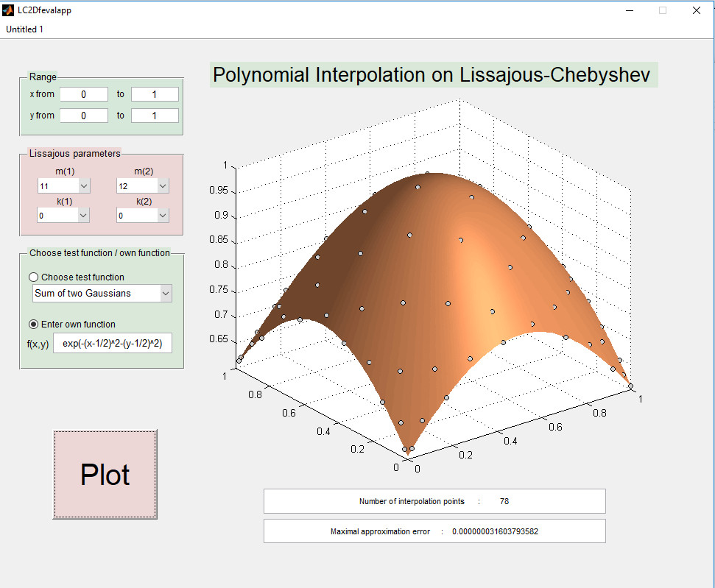This screenshot has width=715, height=588.
Task: Open the Untitled 1 menu
Action: pyautogui.click(x=24, y=29)
